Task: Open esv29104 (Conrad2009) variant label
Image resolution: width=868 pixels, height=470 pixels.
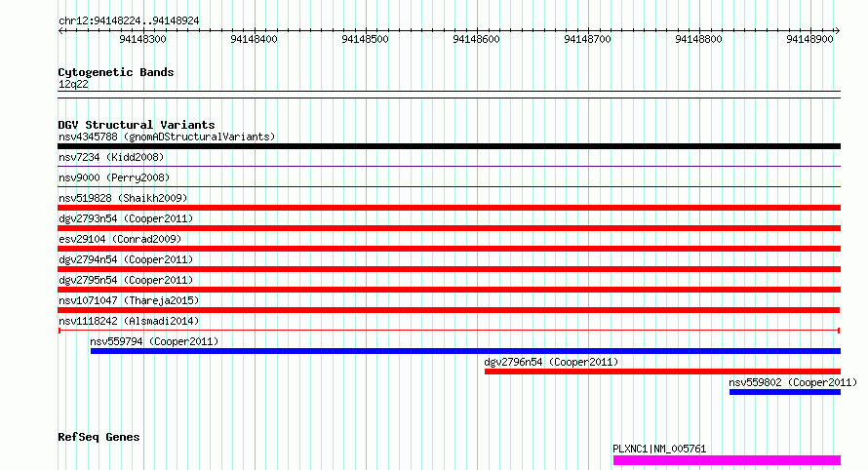Action: [x=120, y=239]
